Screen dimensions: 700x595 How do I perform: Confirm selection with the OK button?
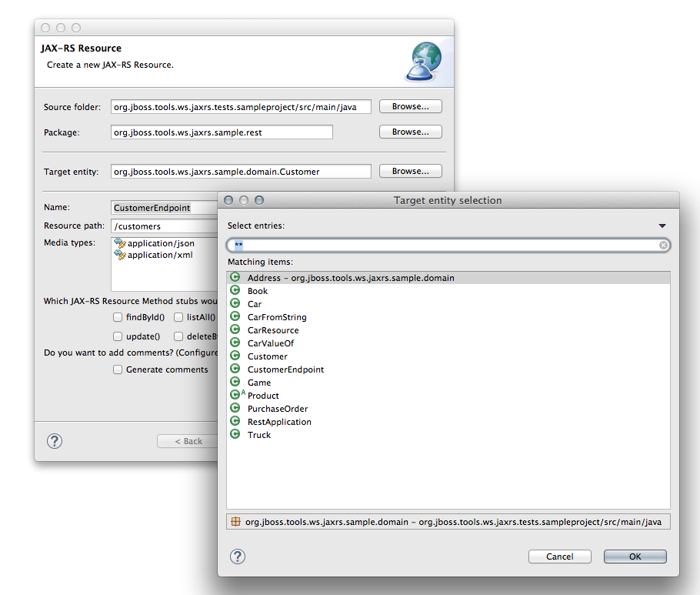635,557
